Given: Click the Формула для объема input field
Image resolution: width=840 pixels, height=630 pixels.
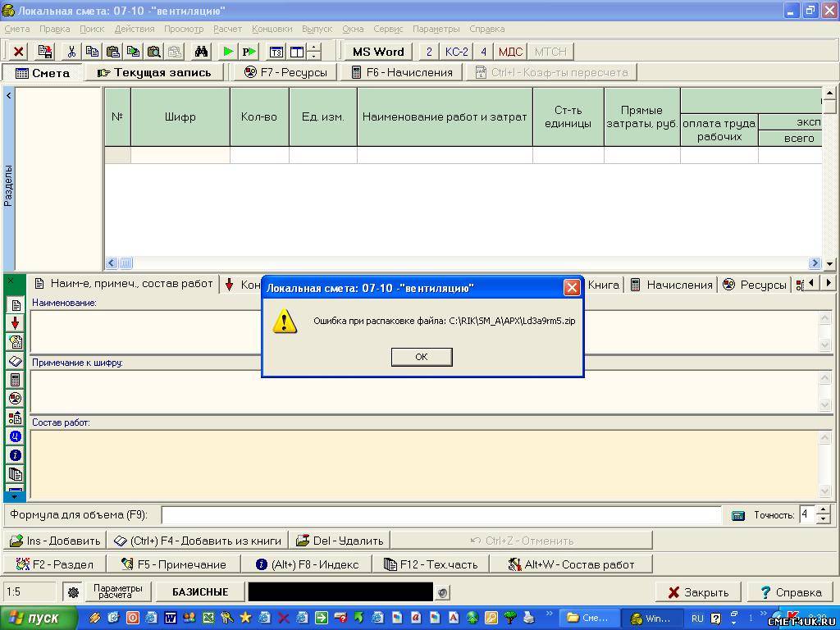Looking at the screenshot, I should tap(441, 515).
